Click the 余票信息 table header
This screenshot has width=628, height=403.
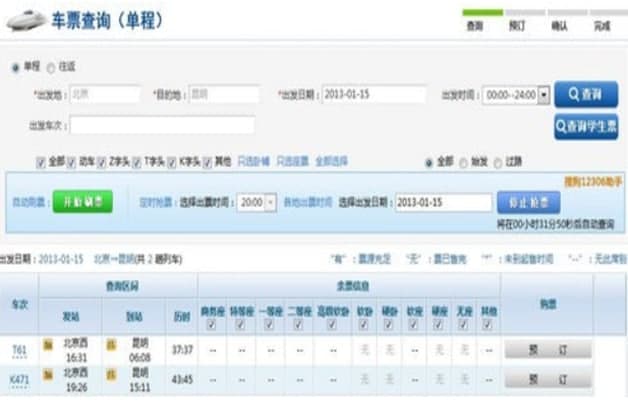click(352, 286)
